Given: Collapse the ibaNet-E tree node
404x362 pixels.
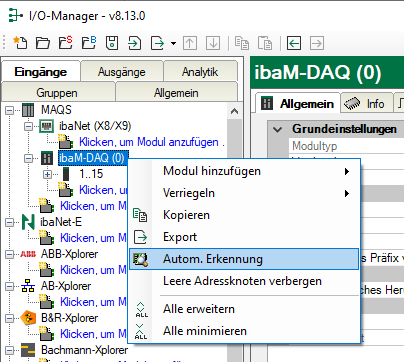Looking at the screenshot, I should coord(10,222).
